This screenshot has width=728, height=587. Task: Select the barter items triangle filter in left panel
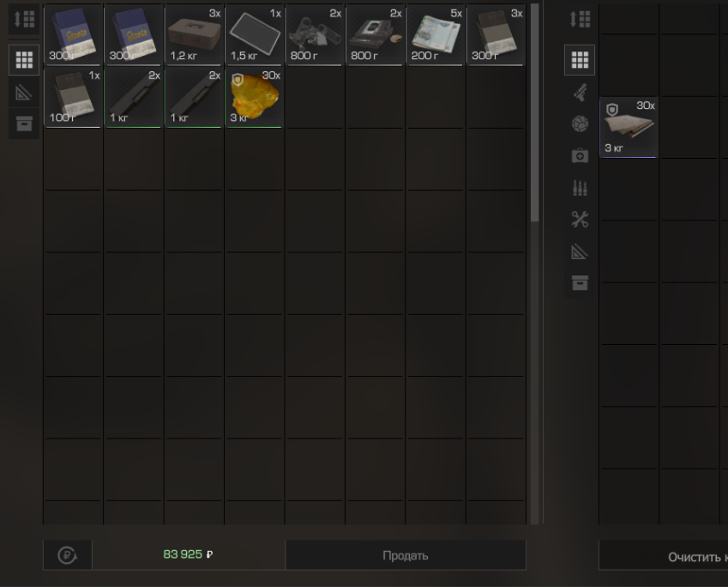pos(24,93)
